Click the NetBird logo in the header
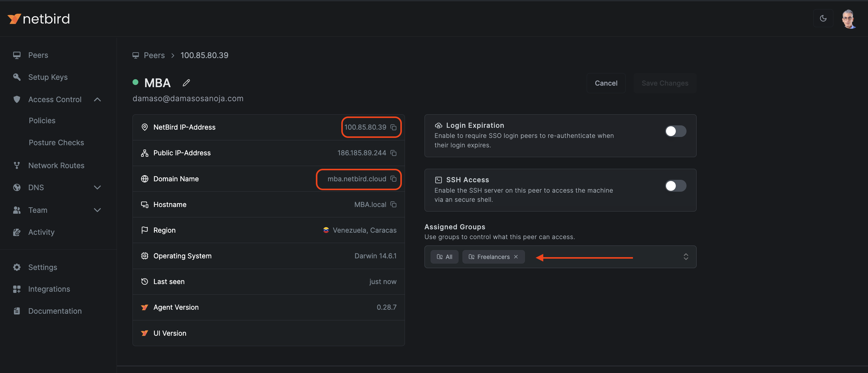Image resolution: width=868 pixels, height=373 pixels. [39, 19]
